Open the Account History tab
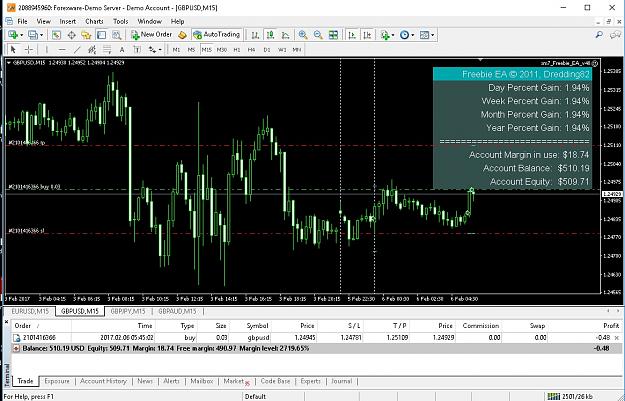 (x=103, y=381)
